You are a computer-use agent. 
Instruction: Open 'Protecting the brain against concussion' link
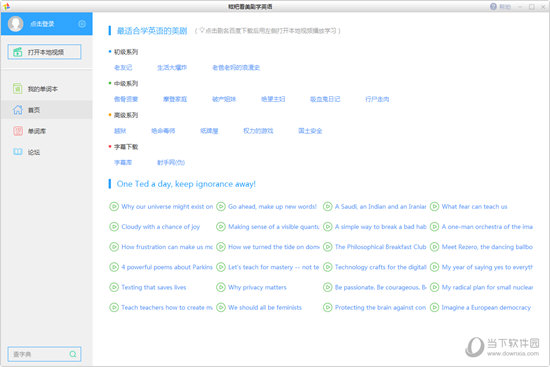point(381,307)
